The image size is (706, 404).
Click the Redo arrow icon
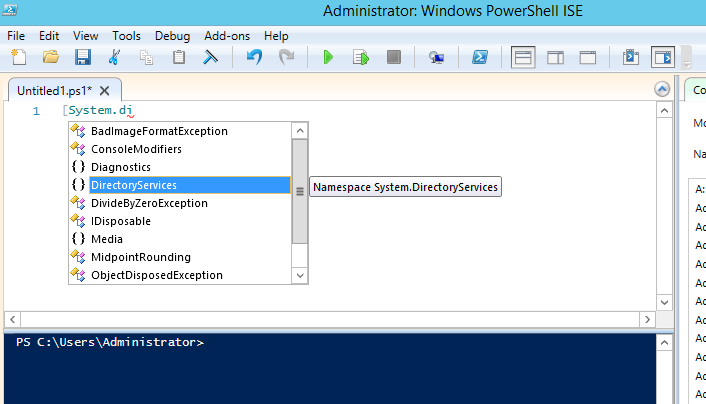286,57
